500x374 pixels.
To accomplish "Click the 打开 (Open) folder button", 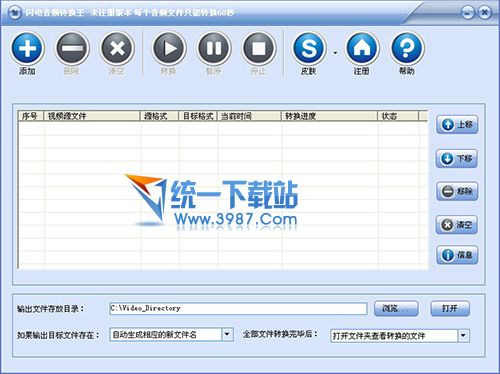I will [x=450, y=309].
